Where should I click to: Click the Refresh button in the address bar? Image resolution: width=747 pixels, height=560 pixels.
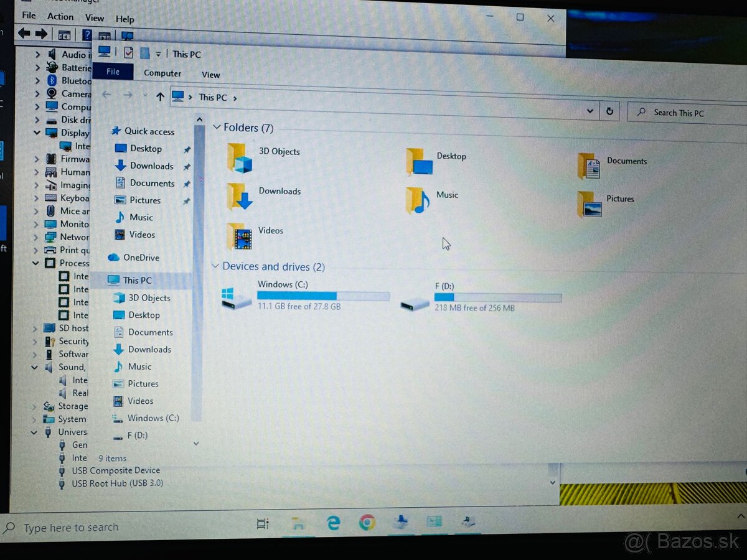click(609, 111)
